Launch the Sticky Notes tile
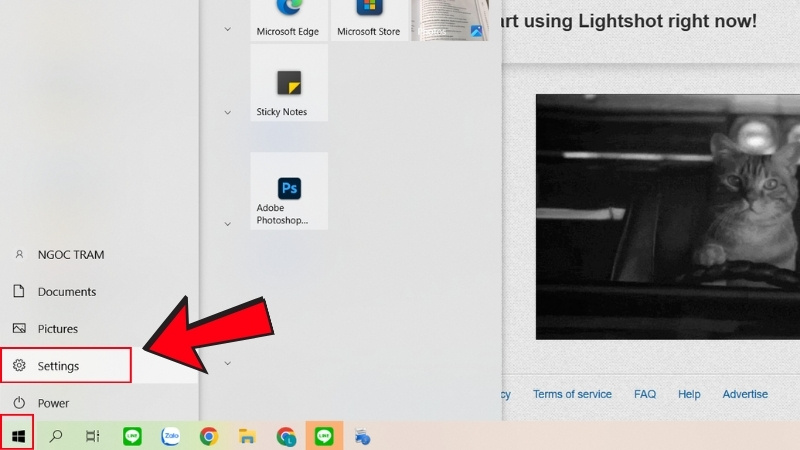Viewport: 800px width, 450px height. (x=289, y=83)
